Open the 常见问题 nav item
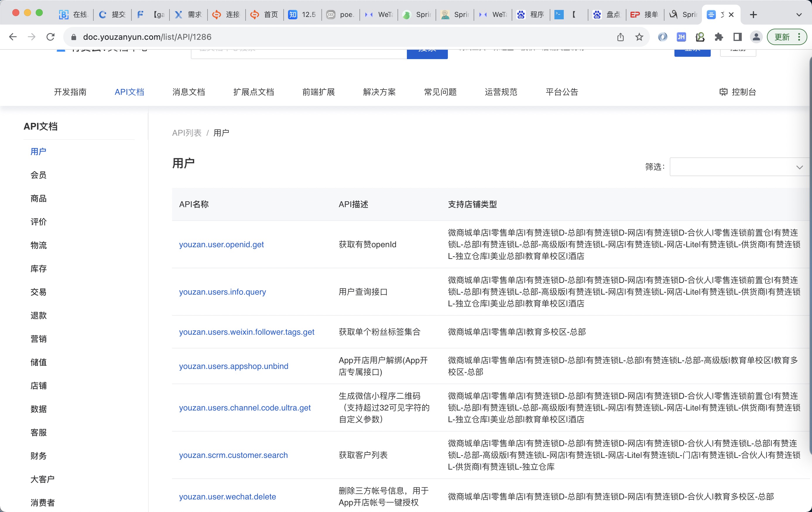The height and width of the screenshot is (512, 812). pyautogui.click(x=441, y=92)
